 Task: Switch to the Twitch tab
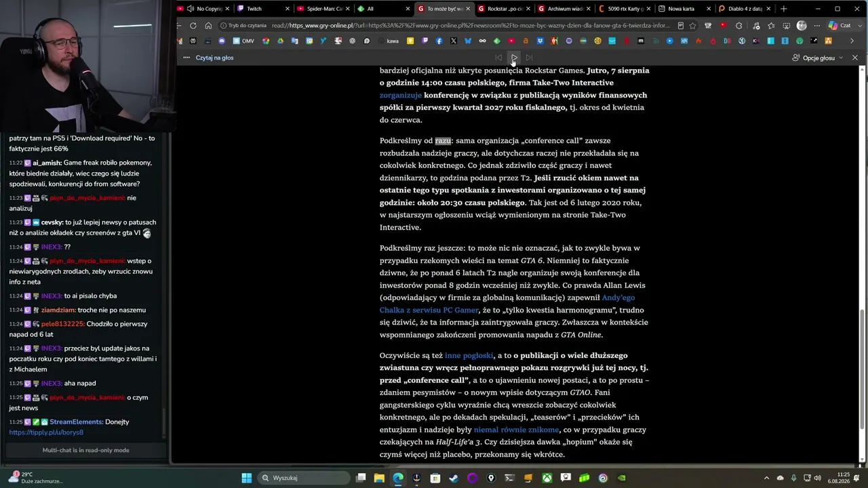pyautogui.click(x=264, y=9)
